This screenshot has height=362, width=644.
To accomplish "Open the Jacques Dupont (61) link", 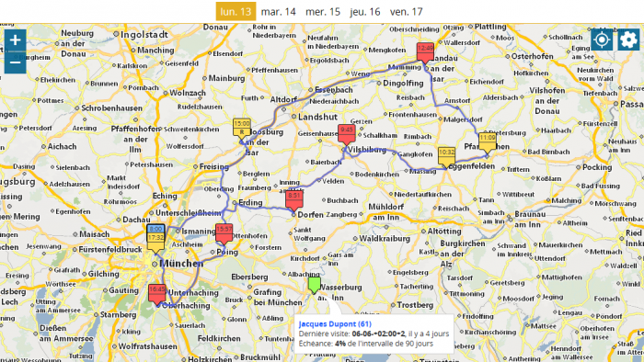I will [335, 324].
